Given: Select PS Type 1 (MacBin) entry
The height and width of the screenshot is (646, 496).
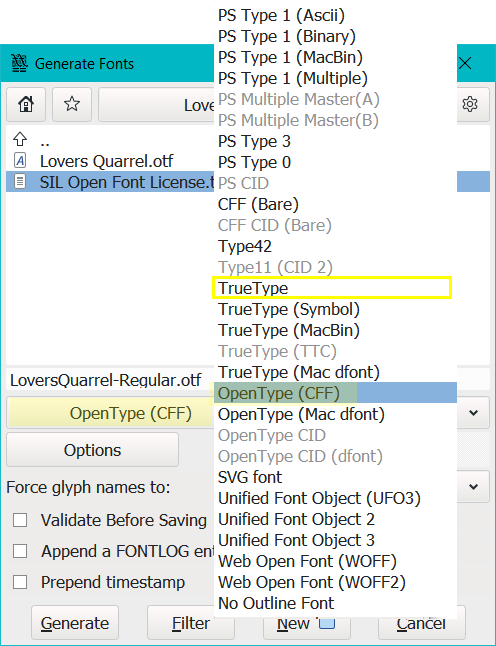Looking at the screenshot, I should 335,57.
